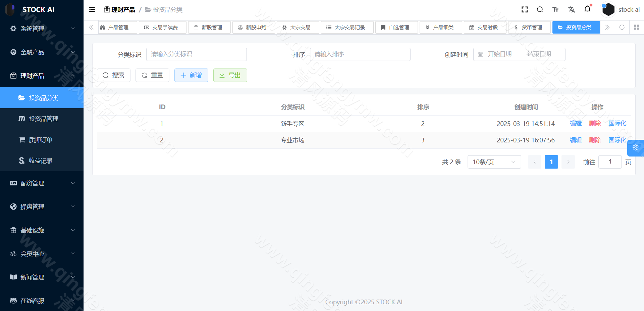Screen dimensions: 644x311
Task: Toggle fullscreen mode in the header
Action: click(x=524, y=9)
